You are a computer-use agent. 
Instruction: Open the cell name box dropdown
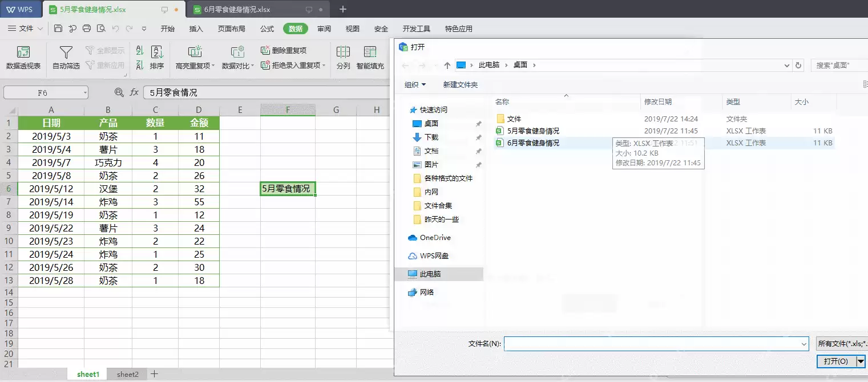click(x=85, y=92)
